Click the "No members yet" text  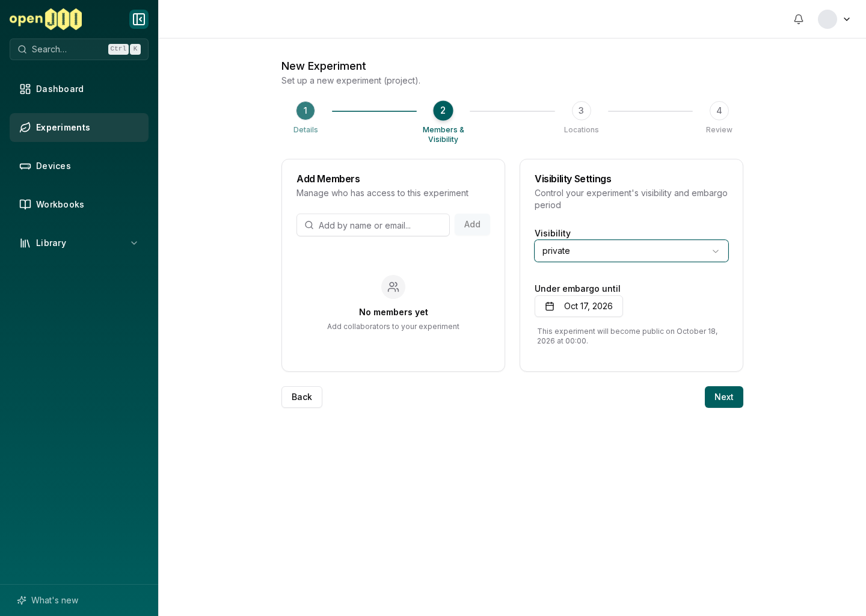(393, 312)
